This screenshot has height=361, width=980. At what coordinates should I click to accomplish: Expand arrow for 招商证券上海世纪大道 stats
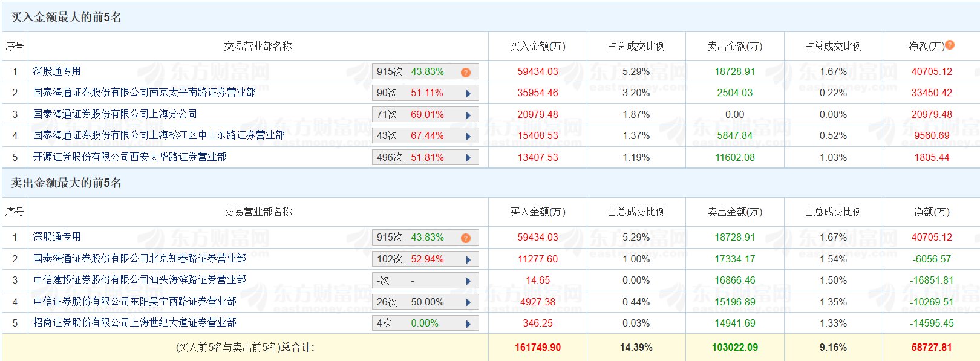[468, 324]
